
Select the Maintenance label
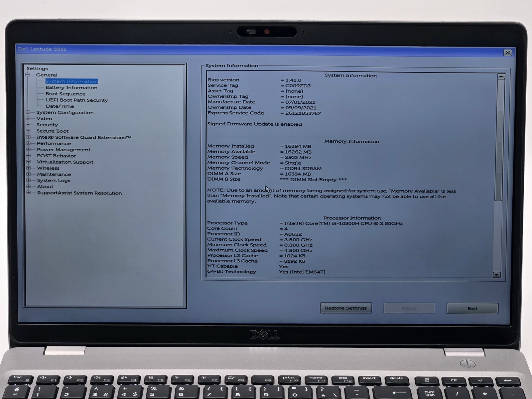[x=54, y=174]
